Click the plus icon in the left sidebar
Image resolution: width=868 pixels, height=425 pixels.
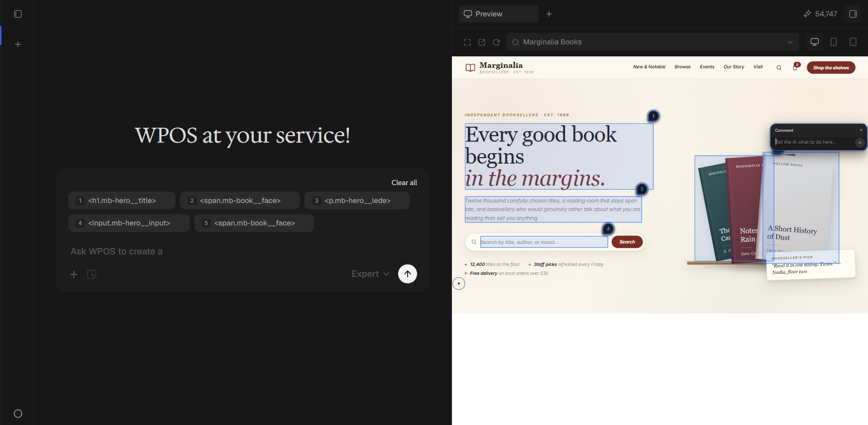(x=18, y=44)
